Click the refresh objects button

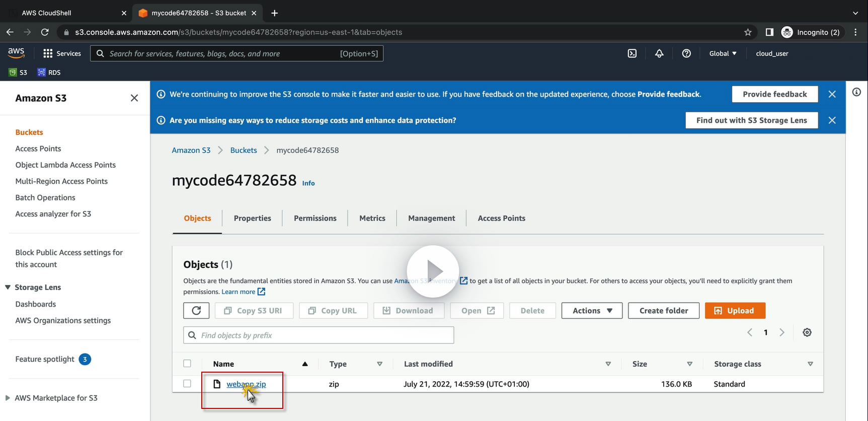pyautogui.click(x=196, y=311)
